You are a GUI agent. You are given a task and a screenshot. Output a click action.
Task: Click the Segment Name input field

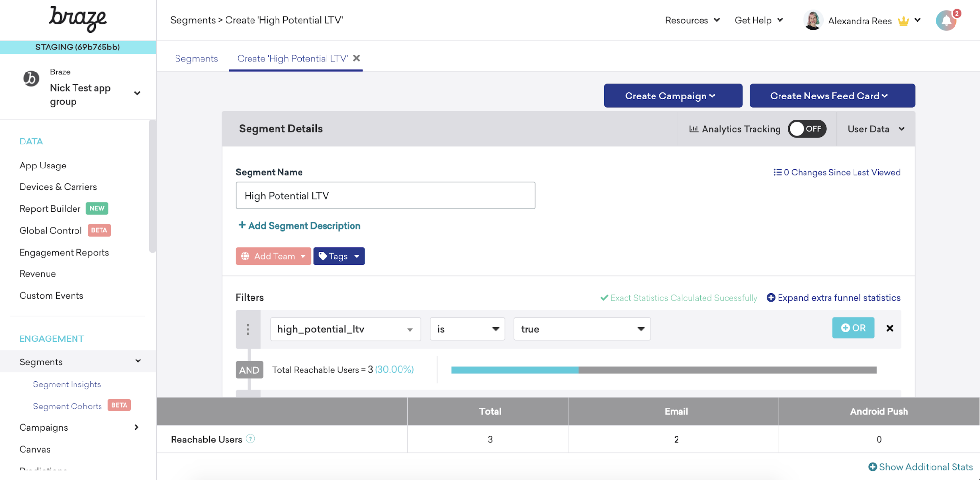click(x=385, y=195)
